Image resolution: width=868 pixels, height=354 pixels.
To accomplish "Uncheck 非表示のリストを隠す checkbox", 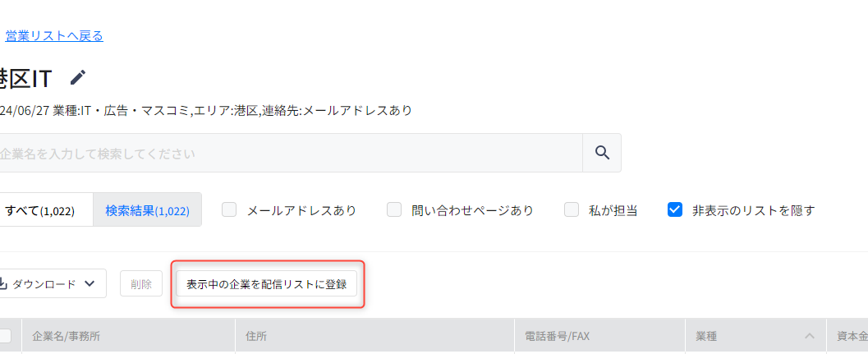I will [675, 210].
